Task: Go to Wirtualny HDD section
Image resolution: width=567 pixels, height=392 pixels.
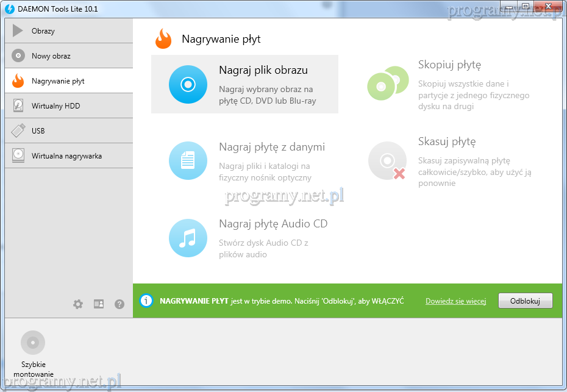Action: coord(68,106)
